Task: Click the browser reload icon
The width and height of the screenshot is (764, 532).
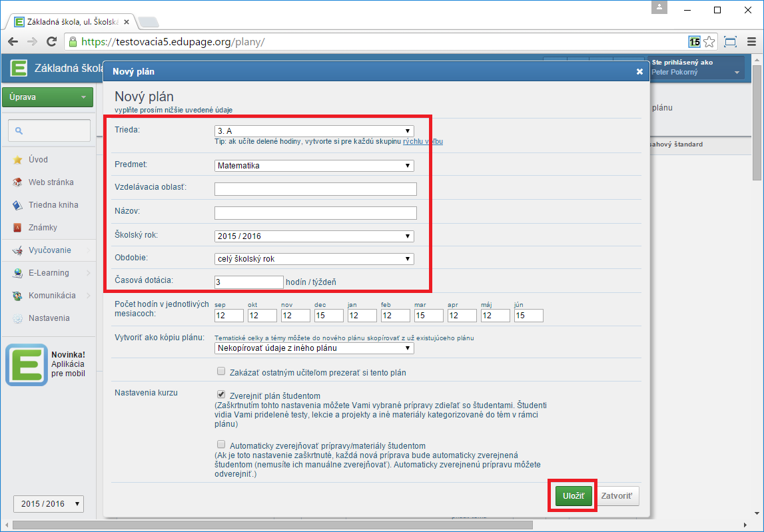Action: pyautogui.click(x=51, y=42)
